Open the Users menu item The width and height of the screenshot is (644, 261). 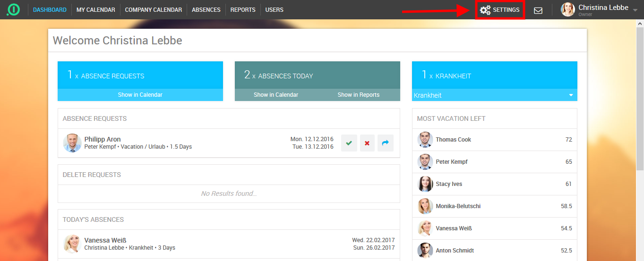click(274, 10)
